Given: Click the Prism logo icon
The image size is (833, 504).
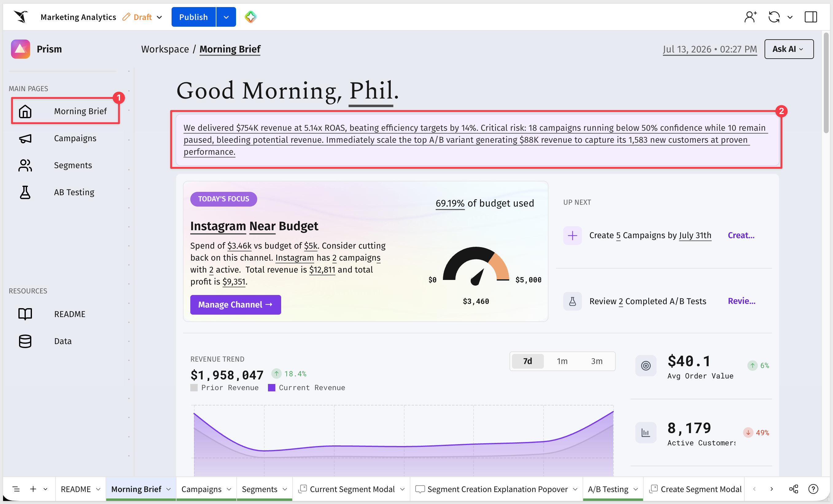Looking at the screenshot, I should click(20, 49).
